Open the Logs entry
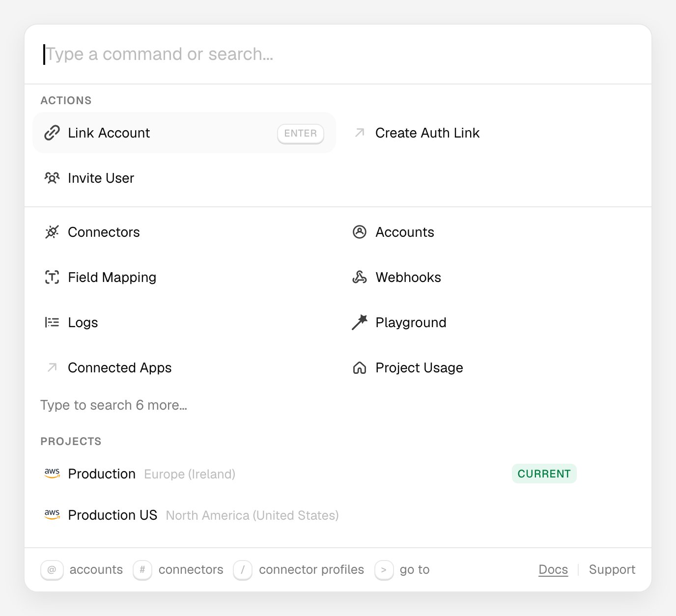The width and height of the screenshot is (676, 616). click(184, 322)
